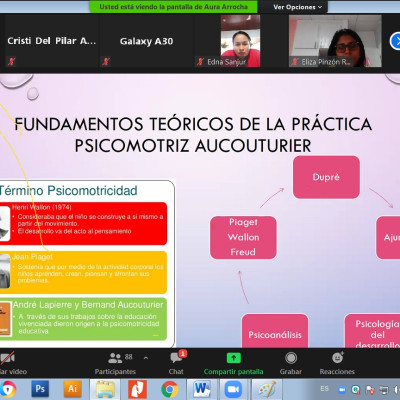The width and height of the screenshot is (400, 400).
Task: Click the green screen-sharing notification bar
Action: (173, 7)
